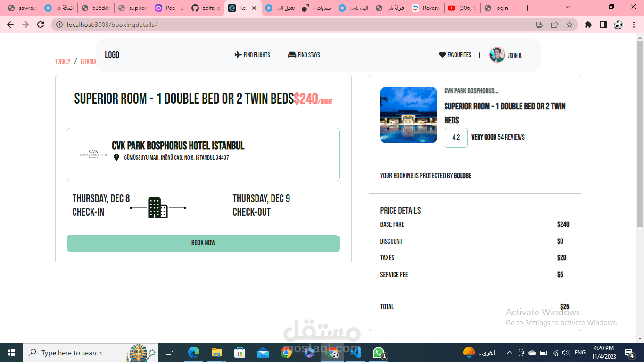This screenshot has width=644, height=362.
Task: Click the volume icon in system tray
Action: pos(565,353)
